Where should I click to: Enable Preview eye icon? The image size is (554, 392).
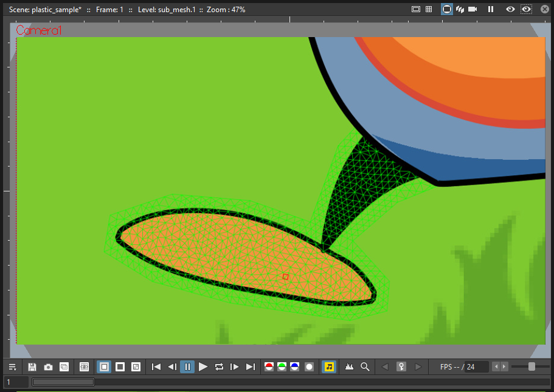(x=510, y=9)
